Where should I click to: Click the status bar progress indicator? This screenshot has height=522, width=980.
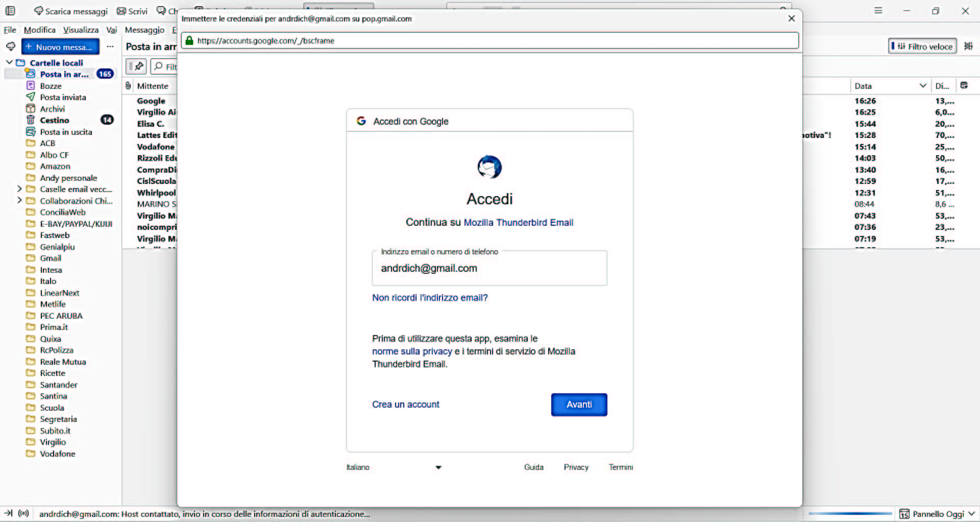(850, 513)
